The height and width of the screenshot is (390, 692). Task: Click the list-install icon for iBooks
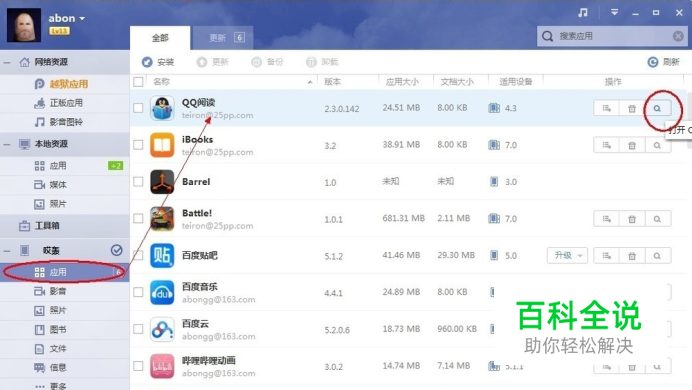pyautogui.click(x=607, y=145)
